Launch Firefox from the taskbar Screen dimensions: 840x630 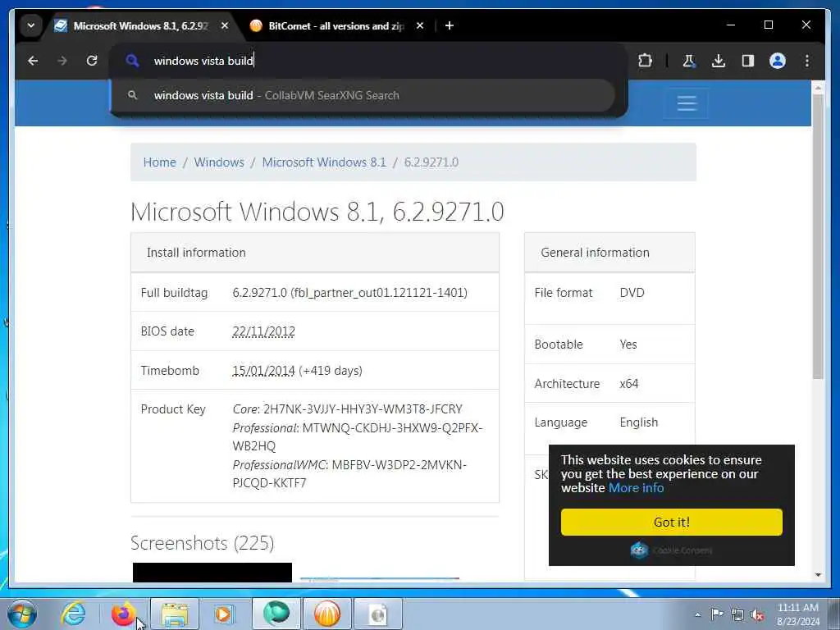pos(123,614)
